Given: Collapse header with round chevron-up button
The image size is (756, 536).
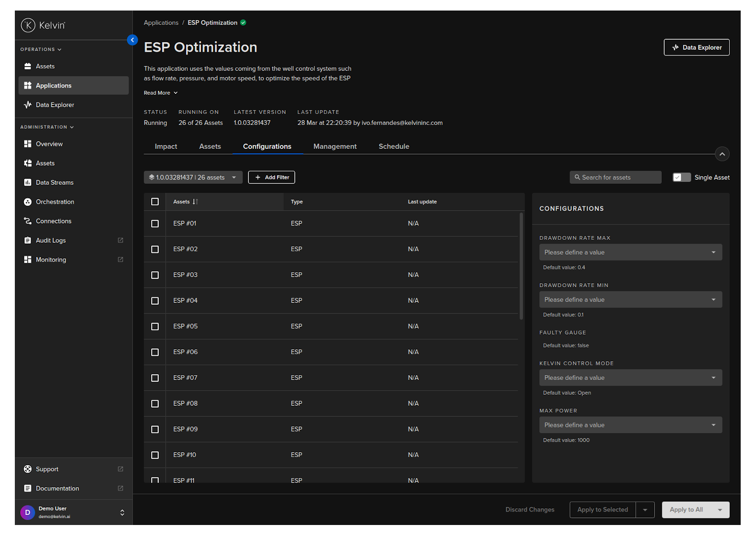Looking at the screenshot, I should [x=722, y=154].
